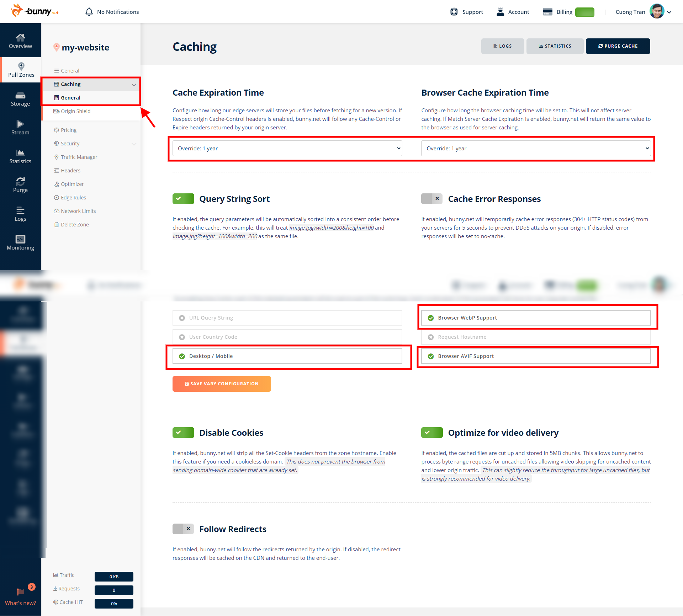The image size is (683, 616).
Task: Click the Network Limits gauge icon
Action: pyautogui.click(x=56, y=211)
